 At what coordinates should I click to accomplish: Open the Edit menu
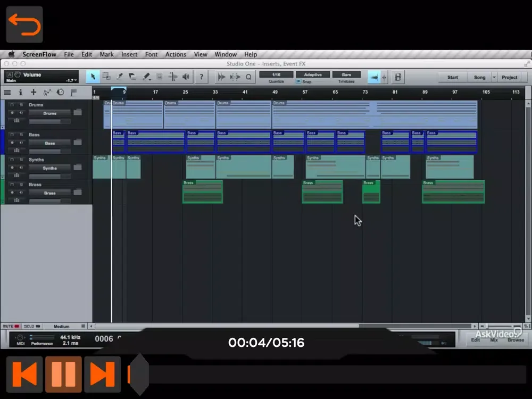[x=87, y=54]
